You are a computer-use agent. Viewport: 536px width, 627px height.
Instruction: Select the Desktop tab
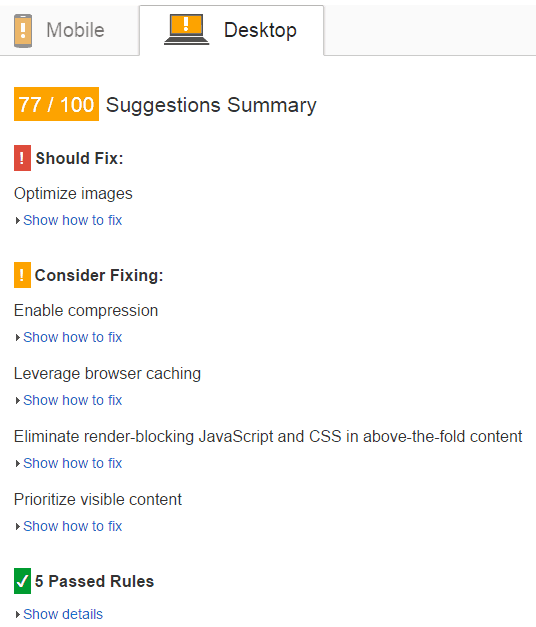pyautogui.click(x=232, y=30)
